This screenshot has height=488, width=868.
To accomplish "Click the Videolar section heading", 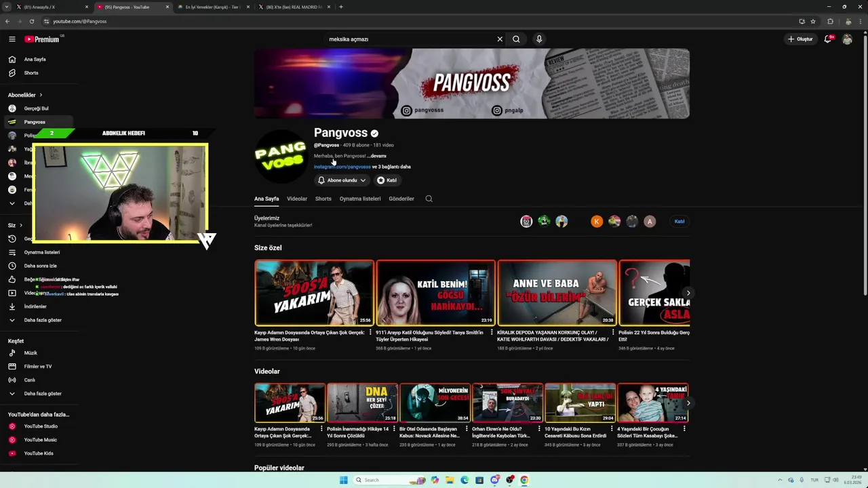I will pos(267,371).
